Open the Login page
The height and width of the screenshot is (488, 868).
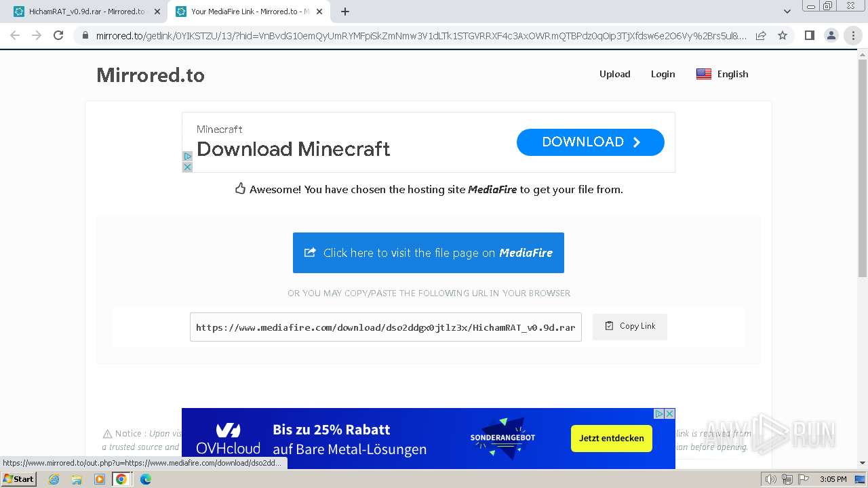[x=663, y=74]
